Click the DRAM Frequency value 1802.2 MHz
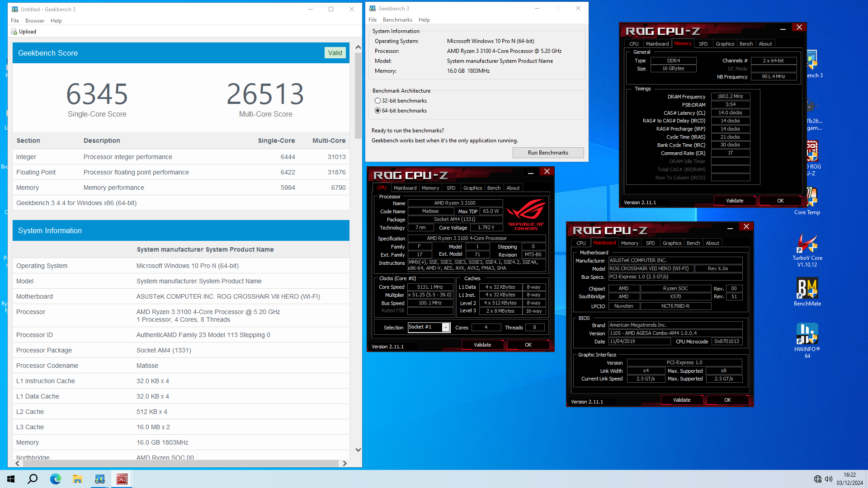The height and width of the screenshot is (488, 868). coord(731,97)
